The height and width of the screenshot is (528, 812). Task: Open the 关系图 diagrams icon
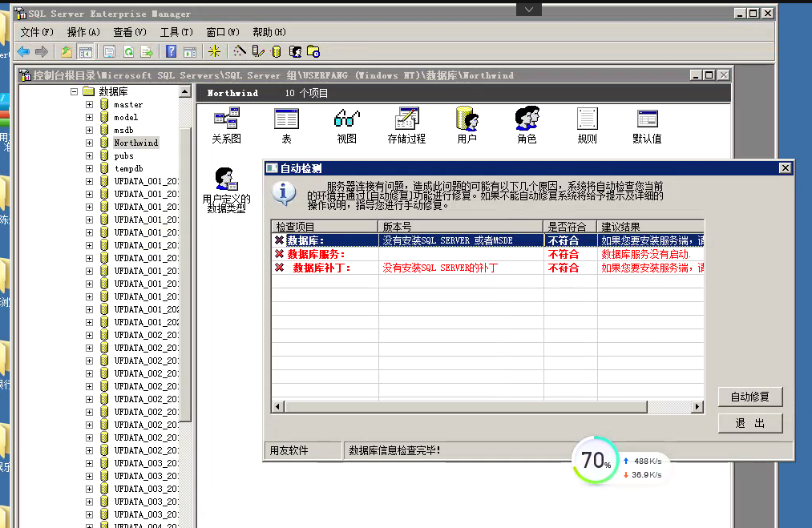pos(226,125)
